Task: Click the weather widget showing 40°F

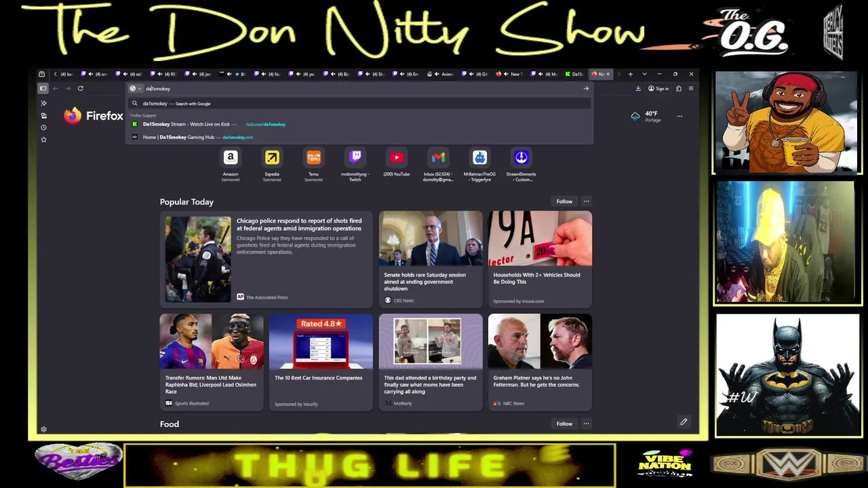Action: 645,117
